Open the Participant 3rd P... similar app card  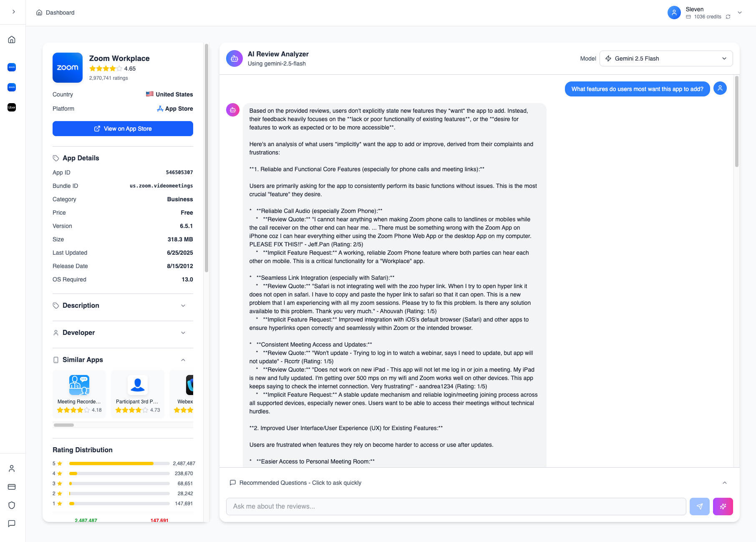point(138,394)
